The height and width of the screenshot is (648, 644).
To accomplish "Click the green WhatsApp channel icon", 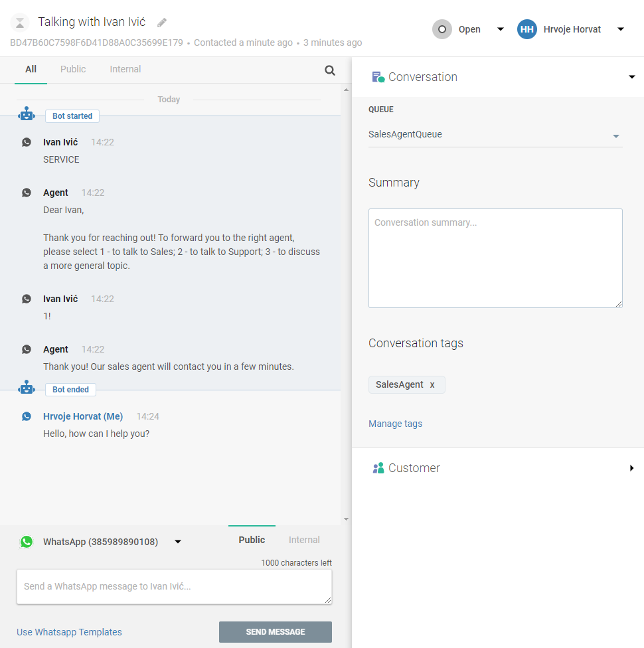I will pyautogui.click(x=27, y=542).
